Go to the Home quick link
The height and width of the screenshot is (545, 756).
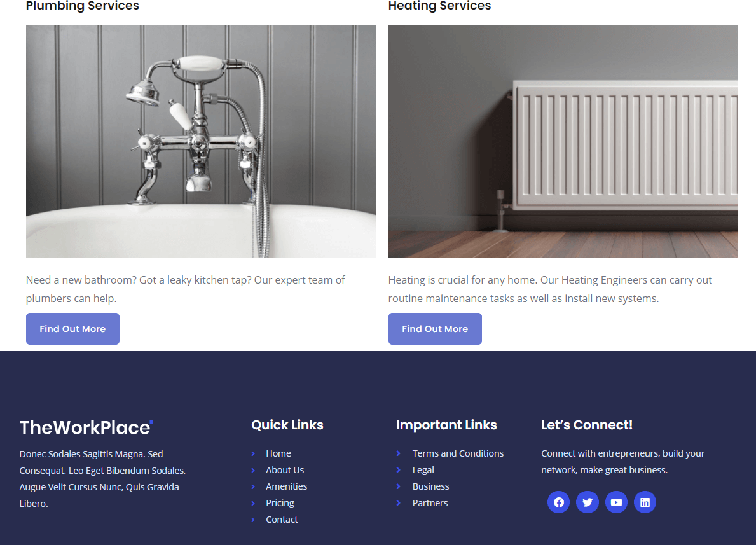point(278,453)
